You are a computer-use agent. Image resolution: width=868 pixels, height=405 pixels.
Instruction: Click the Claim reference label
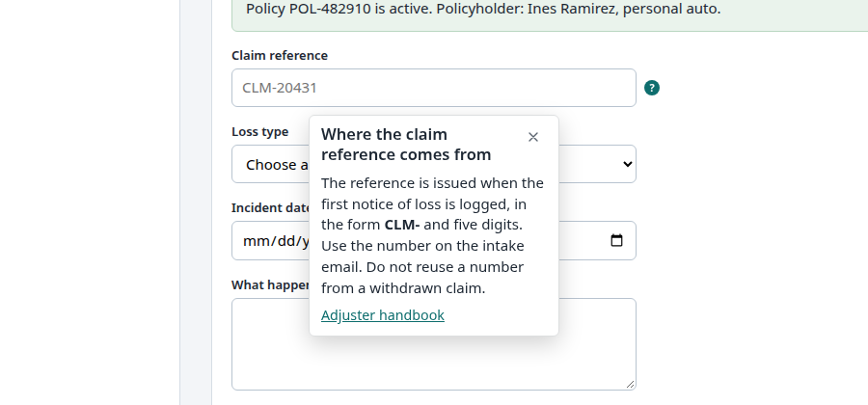pos(280,55)
